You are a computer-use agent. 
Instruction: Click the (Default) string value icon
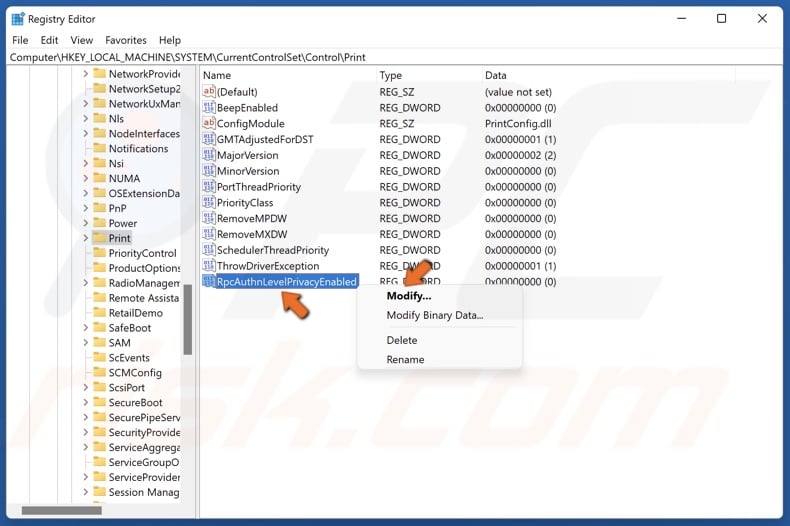pyautogui.click(x=209, y=91)
